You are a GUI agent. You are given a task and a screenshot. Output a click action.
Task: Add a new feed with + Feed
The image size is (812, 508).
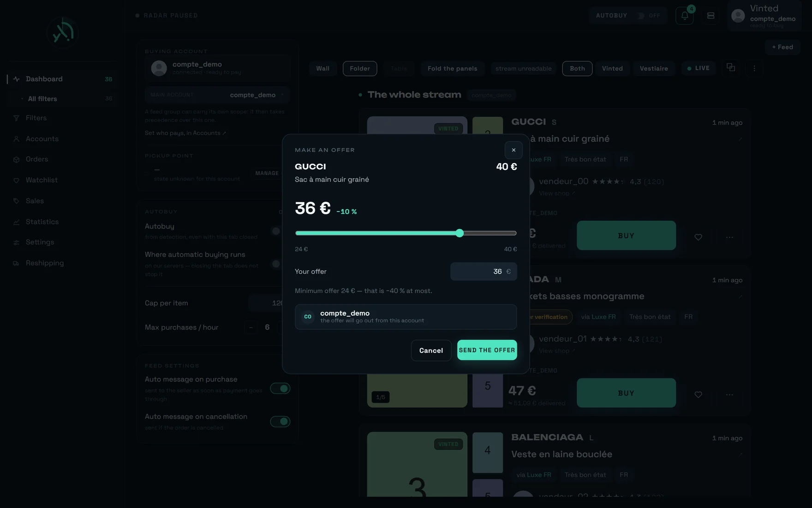782,47
